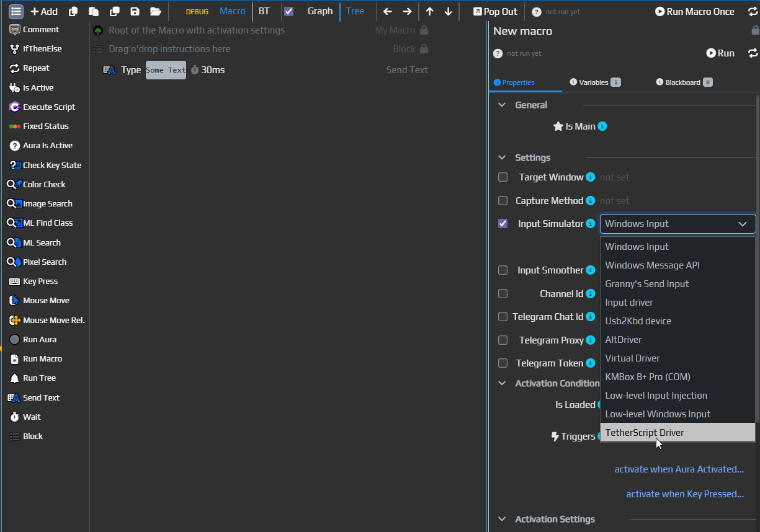760x532 pixels.
Task: Choose the AltDriver option
Action: pyautogui.click(x=677, y=340)
